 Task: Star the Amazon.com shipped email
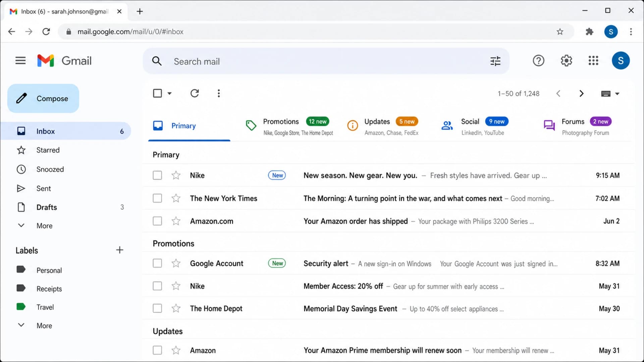tap(176, 221)
